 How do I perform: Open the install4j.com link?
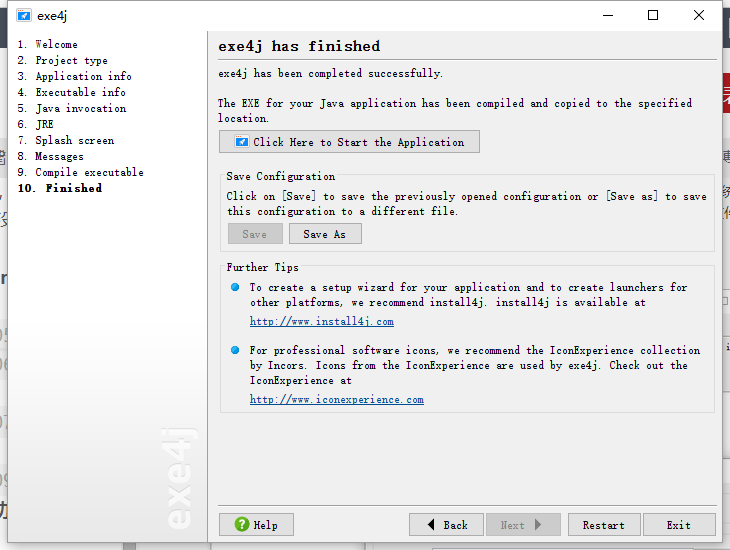(x=322, y=321)
